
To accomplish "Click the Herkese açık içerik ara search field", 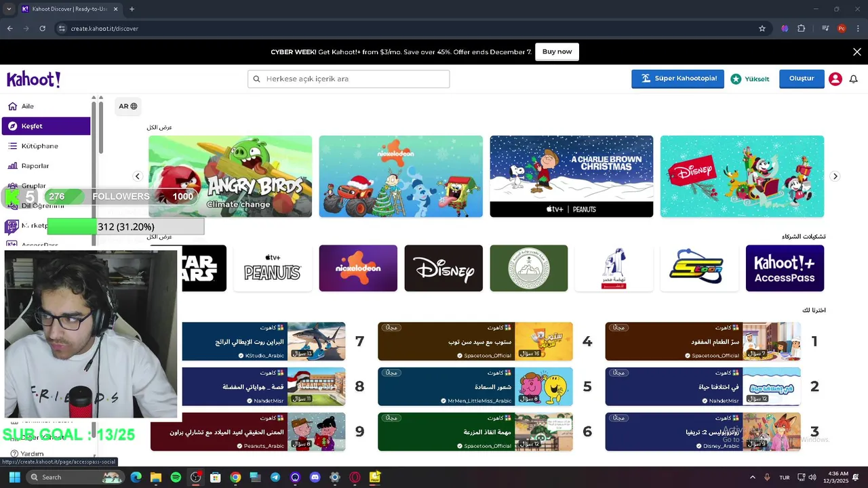I will (x=349, y=79).
